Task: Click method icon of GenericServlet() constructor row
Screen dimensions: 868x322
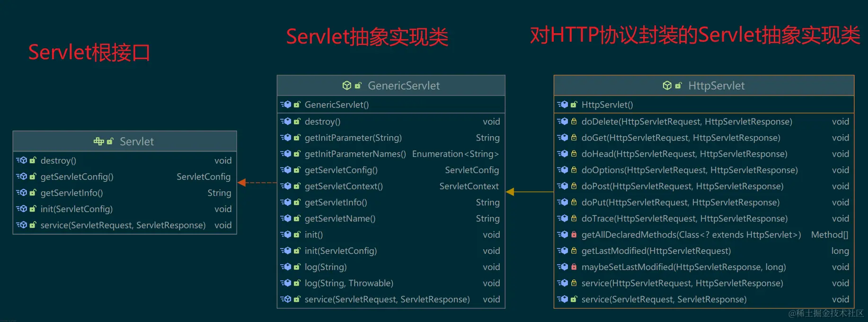Action: coord(286,105)
